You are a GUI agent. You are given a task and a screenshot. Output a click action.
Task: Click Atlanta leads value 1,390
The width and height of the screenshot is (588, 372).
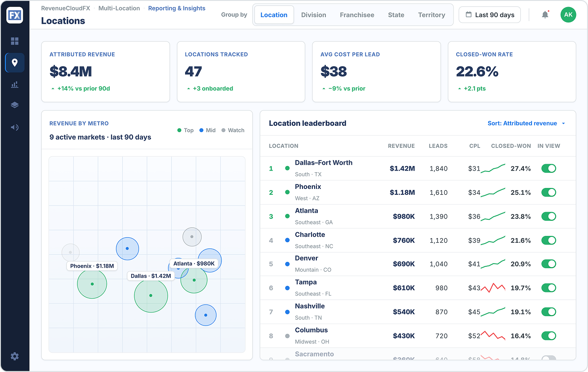point(438,216)
